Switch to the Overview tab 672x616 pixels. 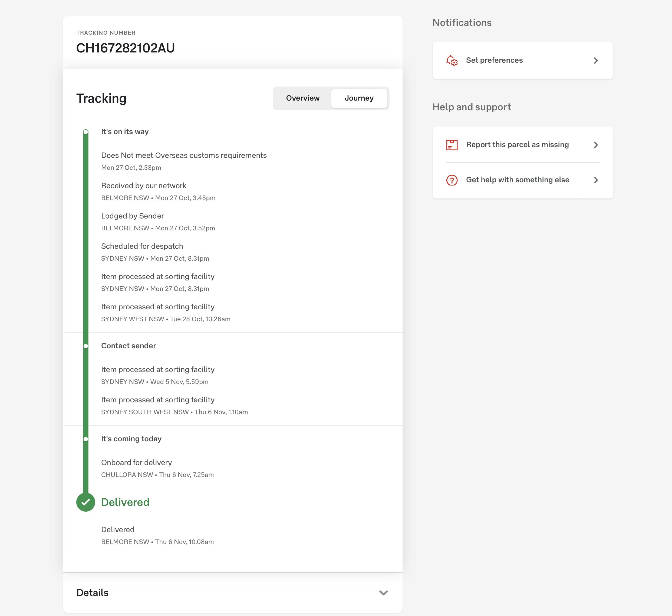[302, 98]
